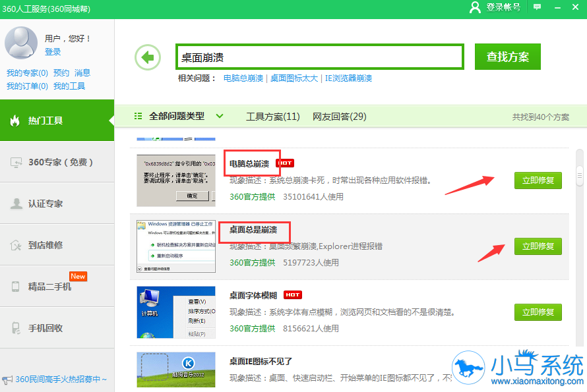Switch to the 工具方案(11) tab

point(273,117)
